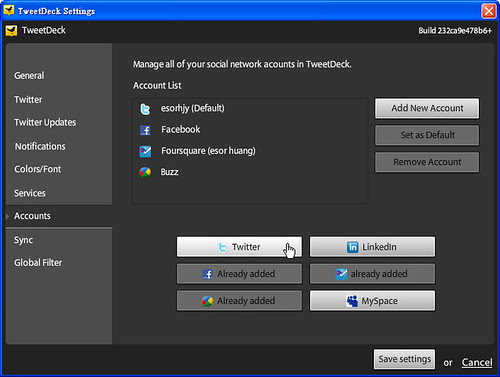Image resolution: width=500 pixels, height=377 pixels.
Task: Click the Google Buzz icon in the account list
Action: click(145, 172)
